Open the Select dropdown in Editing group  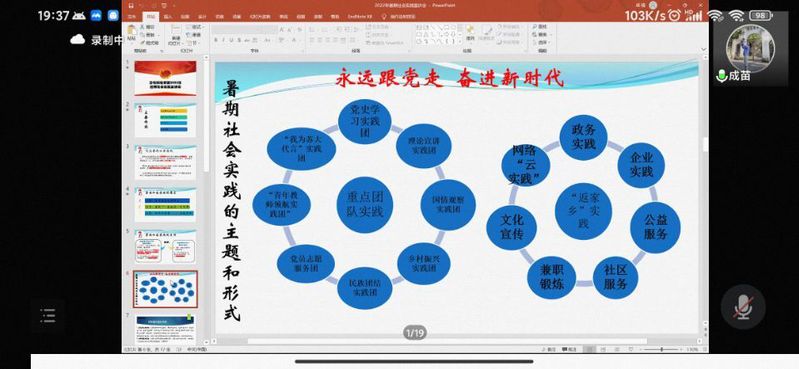[x=543, y=42]
